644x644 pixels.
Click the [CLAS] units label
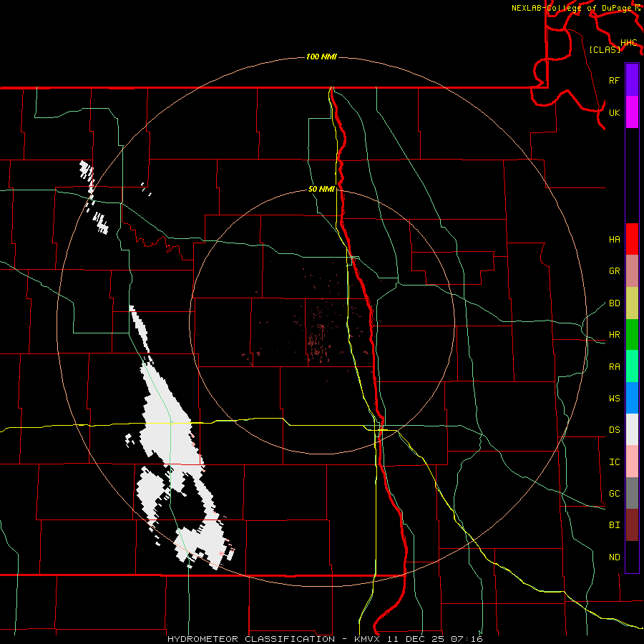[x=605, y=49]
